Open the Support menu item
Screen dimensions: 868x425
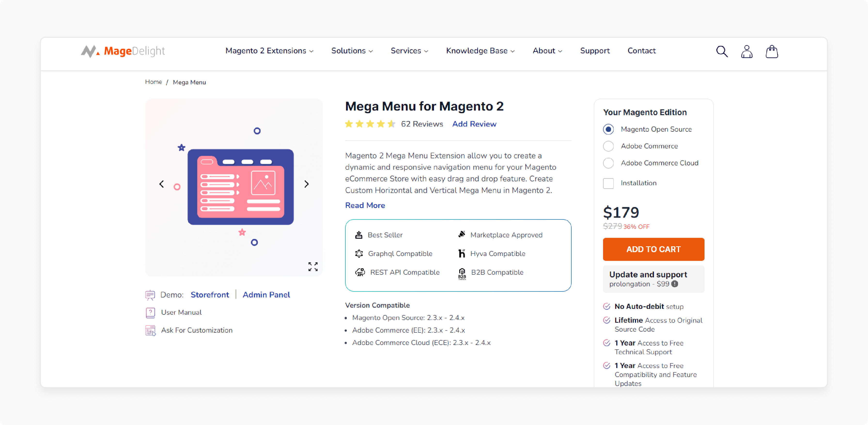pos(595,51)
